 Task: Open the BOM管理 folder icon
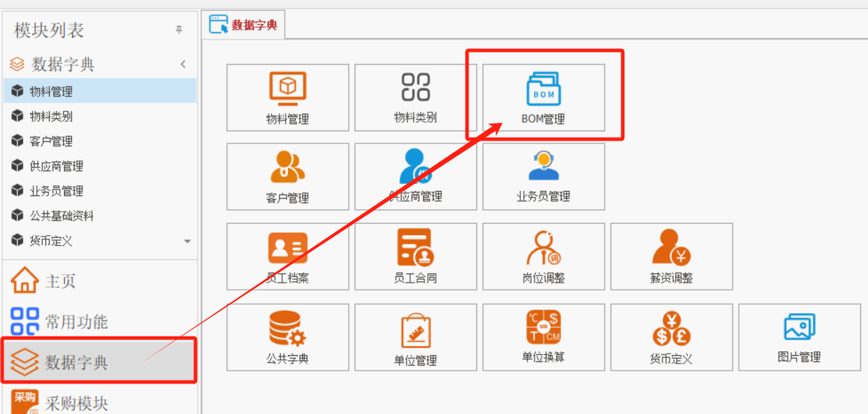(x=543, y=89)
